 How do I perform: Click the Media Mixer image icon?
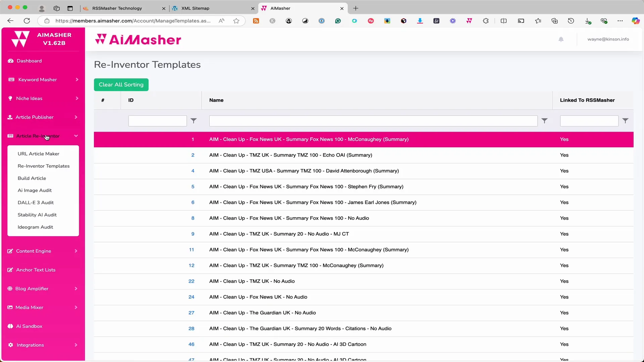point(10,307)
